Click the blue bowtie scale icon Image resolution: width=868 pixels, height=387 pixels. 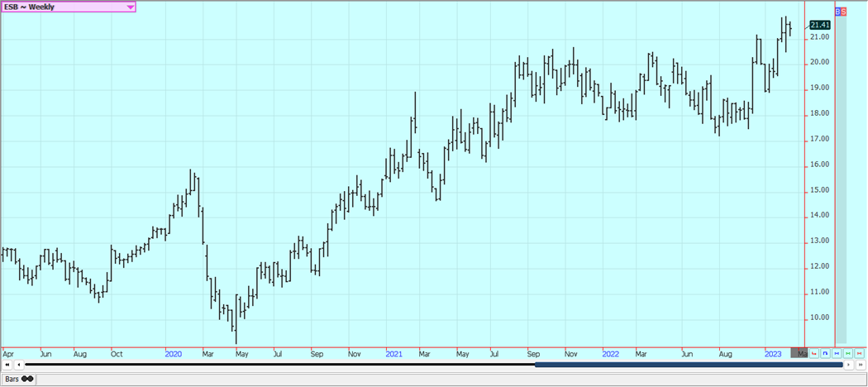click(x=837, y=354)
